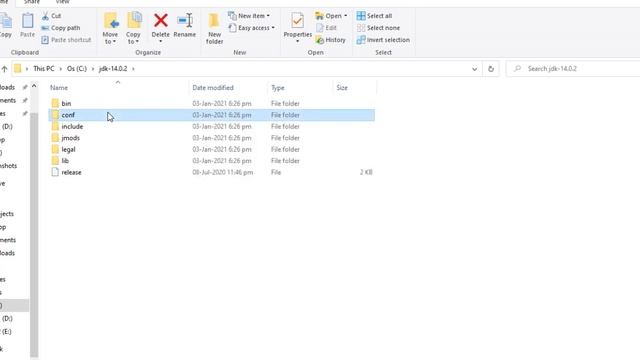This screenshot has width=640, height=360.
Task: Expand chevron after Os (C:) breadcrumb
Action: [x=93, y=69]
